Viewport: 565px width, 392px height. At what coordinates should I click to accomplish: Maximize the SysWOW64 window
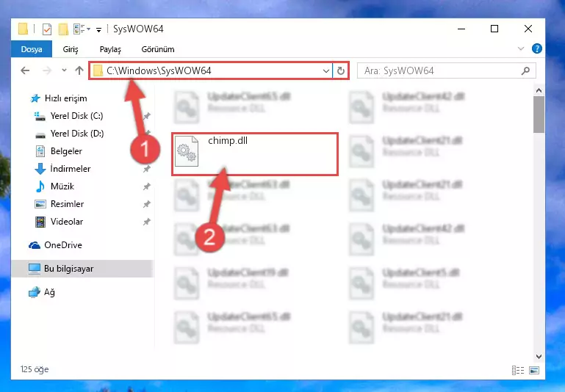pyautogui.click(x=494, y=29)
